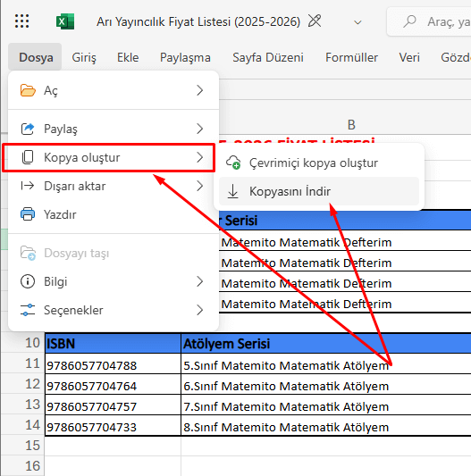Select cell with ISBN 9786057704788
471x476 pixels.
click(113, 363)
